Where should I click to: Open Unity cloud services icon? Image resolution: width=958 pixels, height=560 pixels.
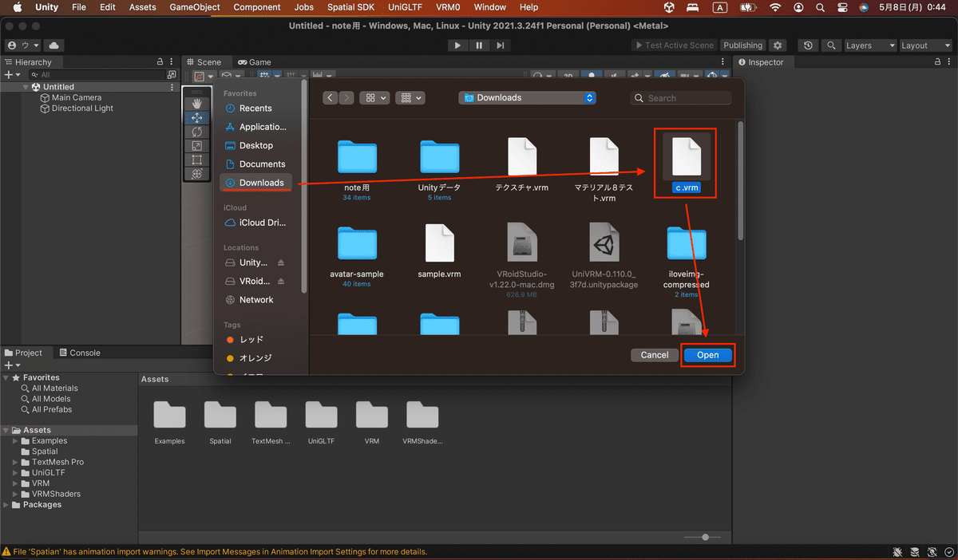point(53,45)
